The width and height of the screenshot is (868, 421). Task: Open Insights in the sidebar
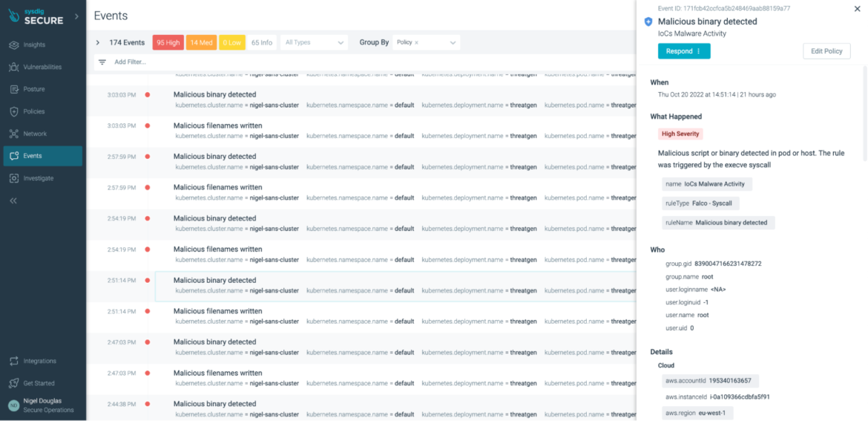42,45
